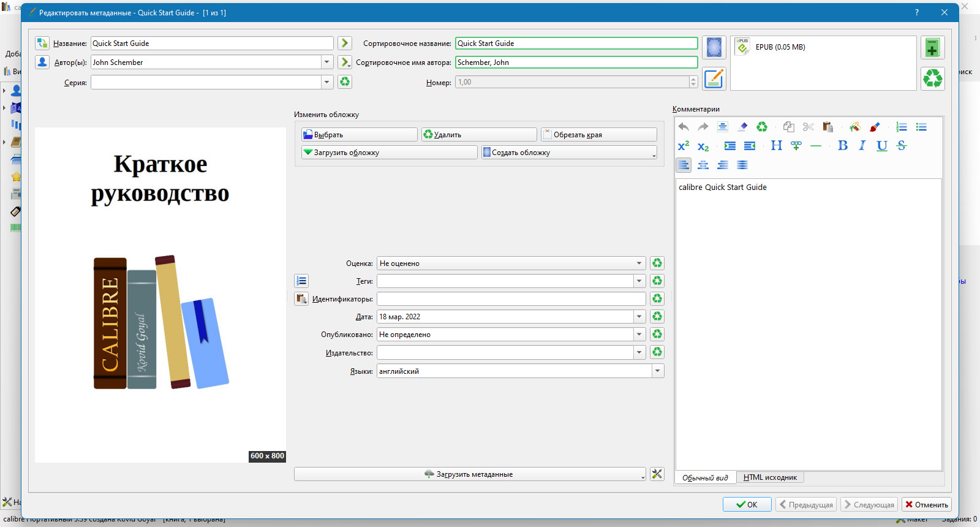Image resolution: width=980 pixels, height=527 pixels.
Task: Open the Дата calendar dropdown
Action: [639, 316]
